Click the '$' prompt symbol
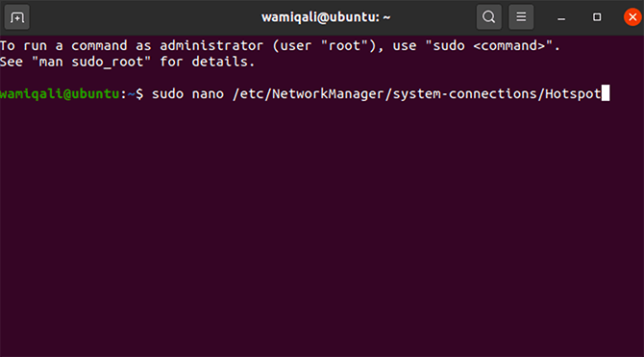The width and height of the screenshot is (644, 357). pos(139,93)
